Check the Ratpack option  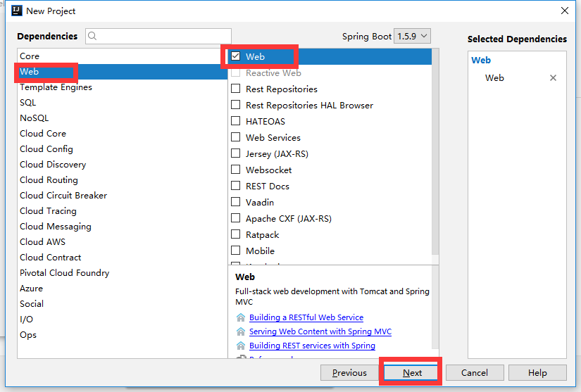[236, 234]
